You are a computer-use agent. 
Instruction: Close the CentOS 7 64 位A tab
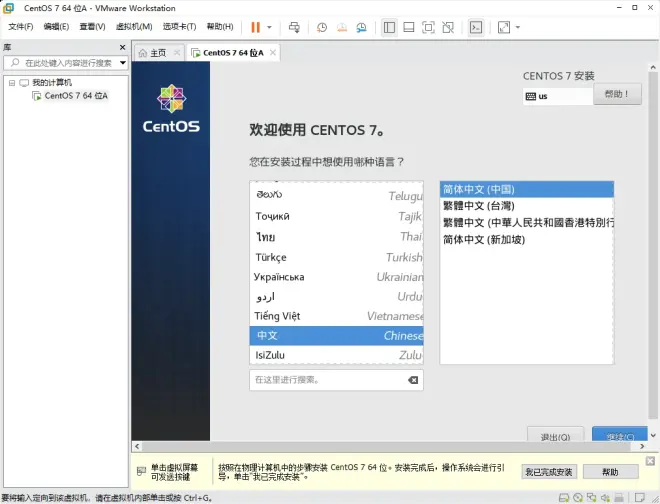273,53
